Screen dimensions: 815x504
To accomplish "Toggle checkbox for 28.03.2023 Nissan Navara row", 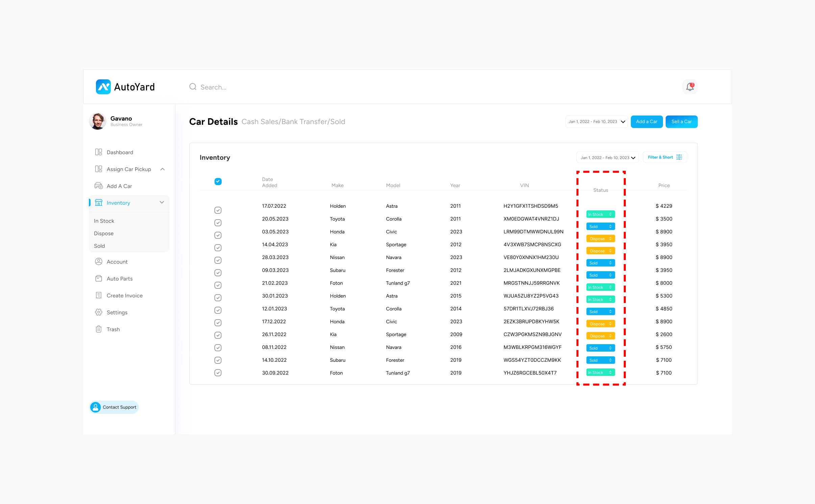I will point(218,260).
